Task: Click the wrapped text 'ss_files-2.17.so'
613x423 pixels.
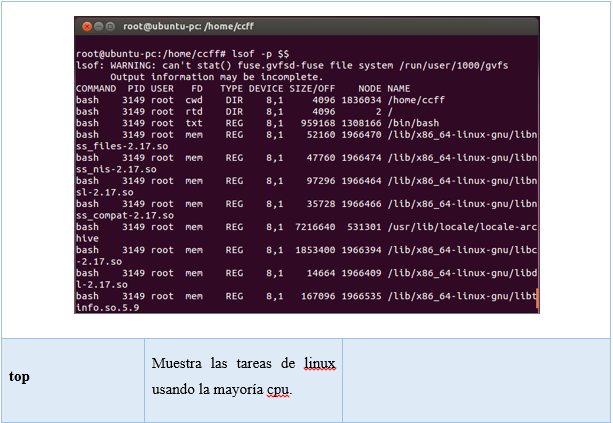Action: pos(122,146)
